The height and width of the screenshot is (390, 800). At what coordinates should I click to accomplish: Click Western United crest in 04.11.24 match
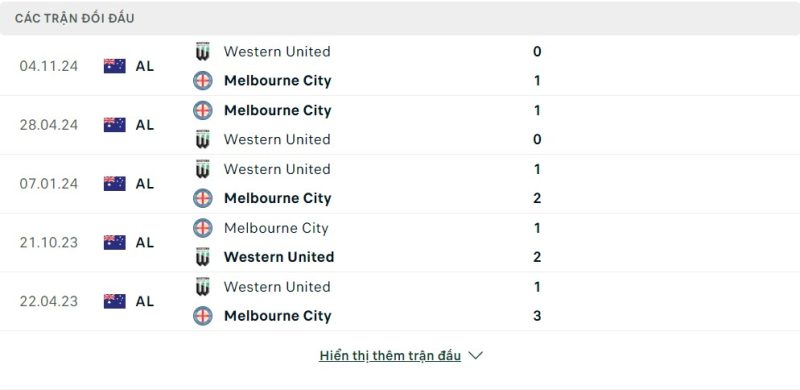[203, 52]
